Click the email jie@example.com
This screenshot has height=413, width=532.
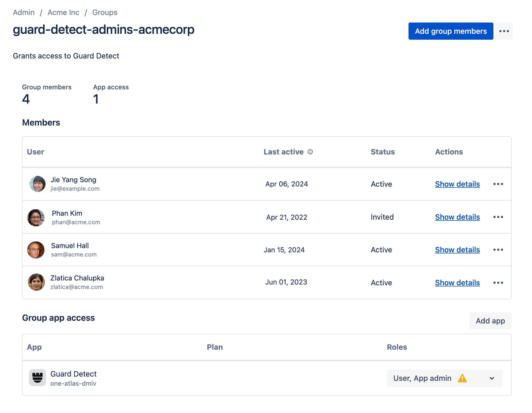tap(75, 189)
